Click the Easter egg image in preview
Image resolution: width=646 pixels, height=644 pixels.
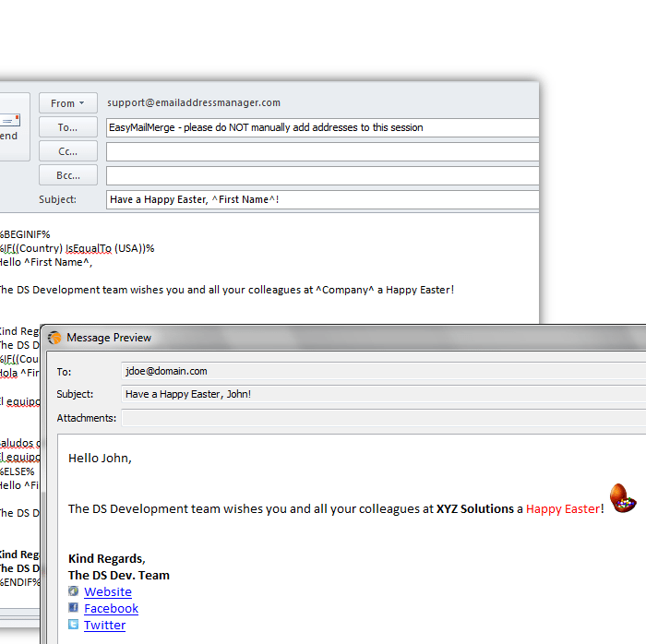coord(623,498)
